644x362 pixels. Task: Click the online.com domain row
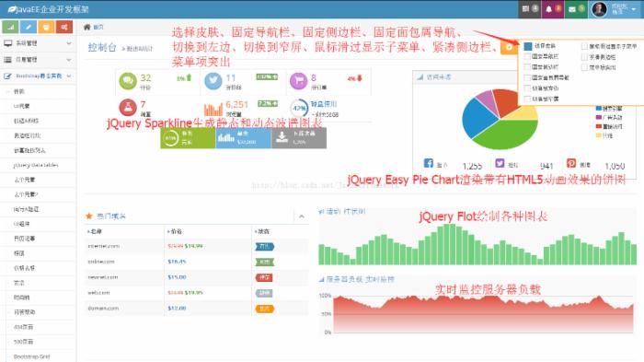click(196, 262)
